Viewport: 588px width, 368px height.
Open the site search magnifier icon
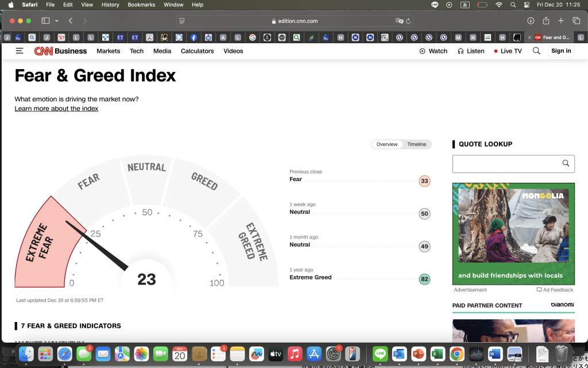pyautogui.click(x=536, y=51)
